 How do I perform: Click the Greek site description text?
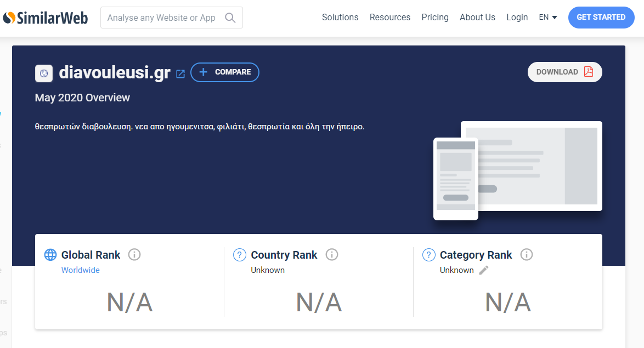tap(200, 127)
